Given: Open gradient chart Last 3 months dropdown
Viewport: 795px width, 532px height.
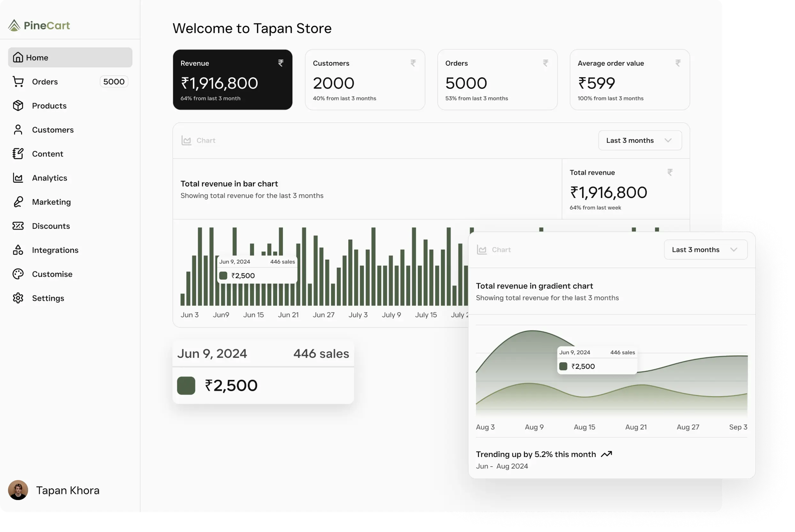Looking at the screenshot, I should point(706,250).
